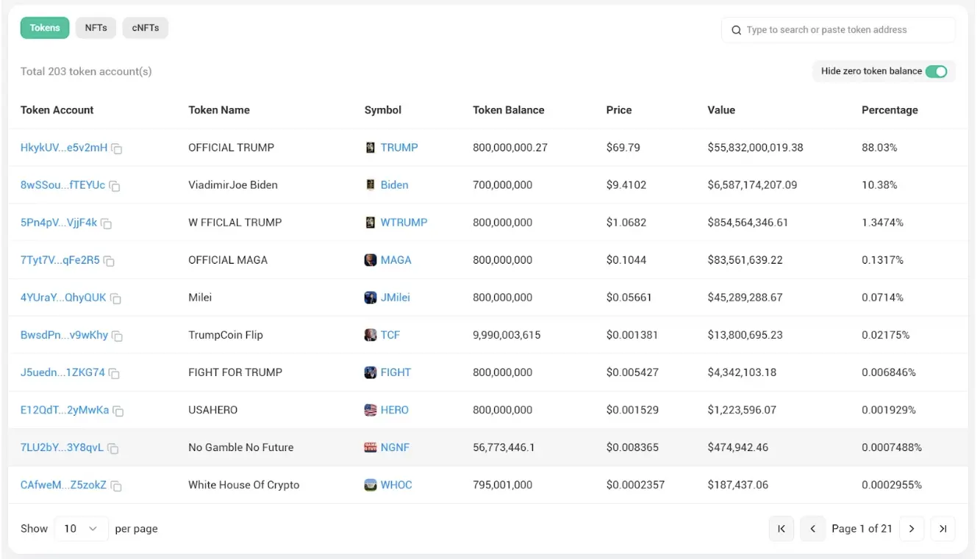Copy the J5uedn...1ZKG74 token account address

tap(115, 373)
